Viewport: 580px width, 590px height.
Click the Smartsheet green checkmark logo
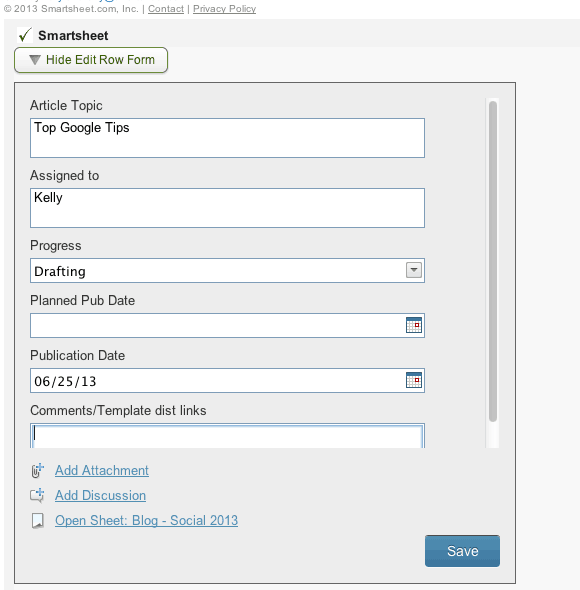pyautogui.click(x=25, y=35)
